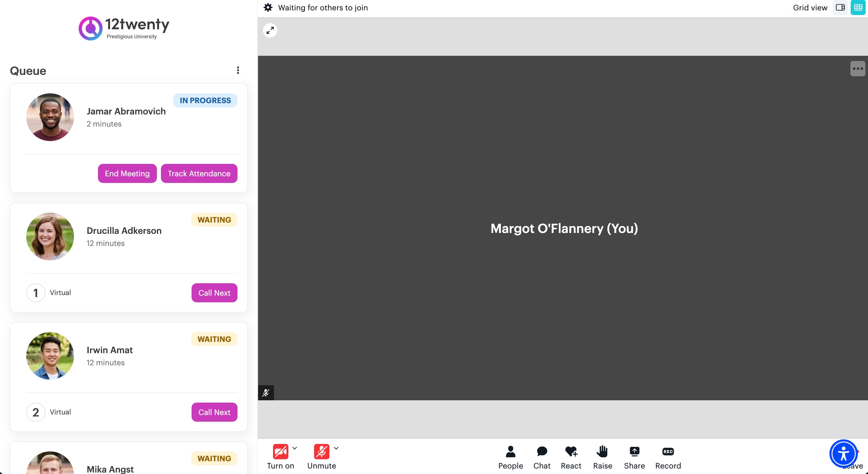Click the 12twenty logo
This screenshot has width=868, height=474.
[x=124, y=28]
